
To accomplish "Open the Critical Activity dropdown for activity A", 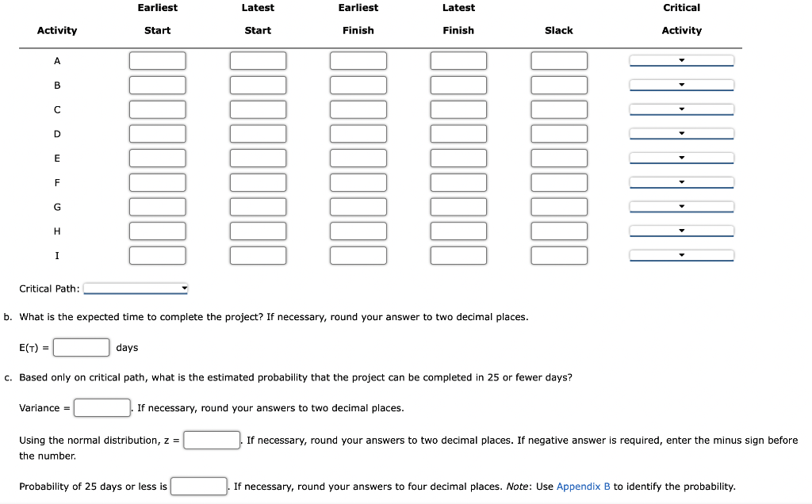I will tap(681, 59).
